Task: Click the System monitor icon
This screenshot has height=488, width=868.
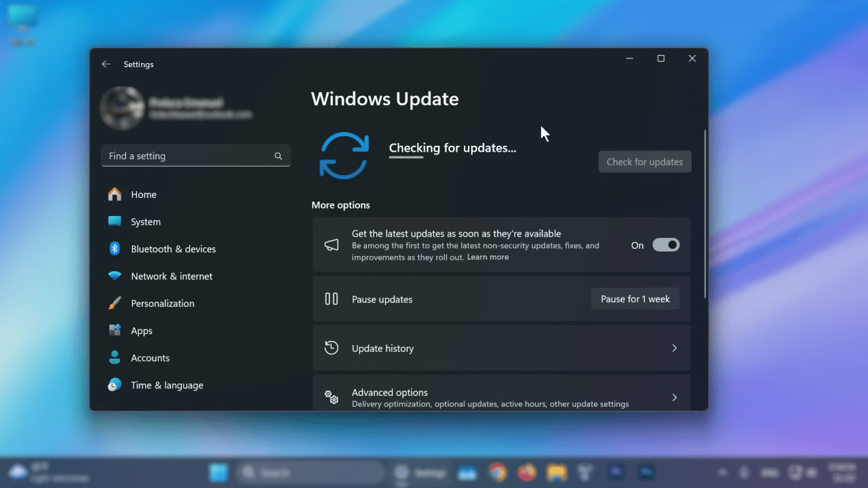Action: pyautogui.click(x=115, y=222)
